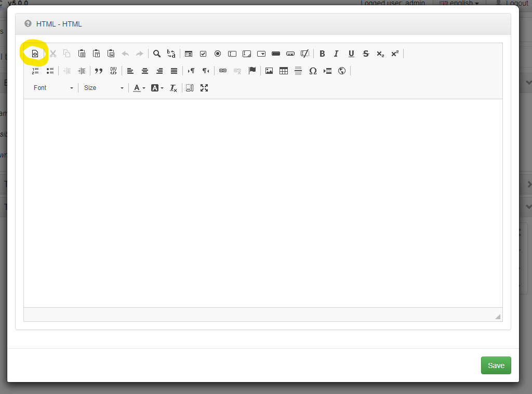
Task: Toggle subscript formatting
Action: (x=380, y=54)
